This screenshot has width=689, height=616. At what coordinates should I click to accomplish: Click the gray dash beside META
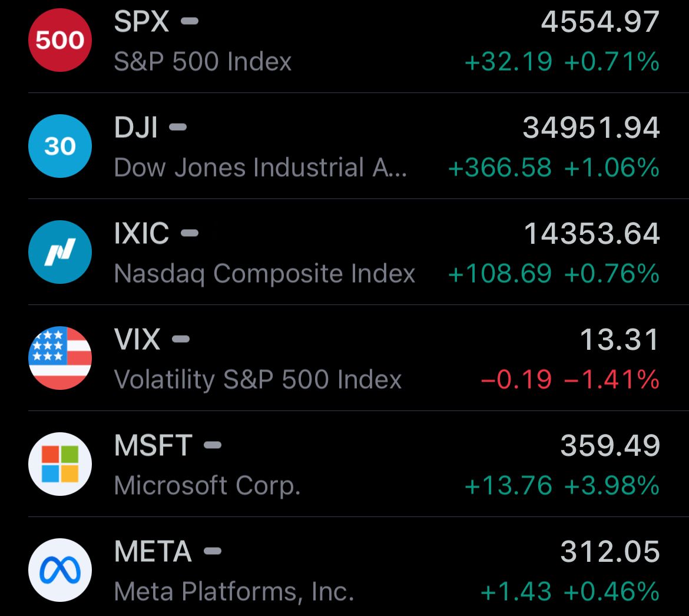coord(213,551)
